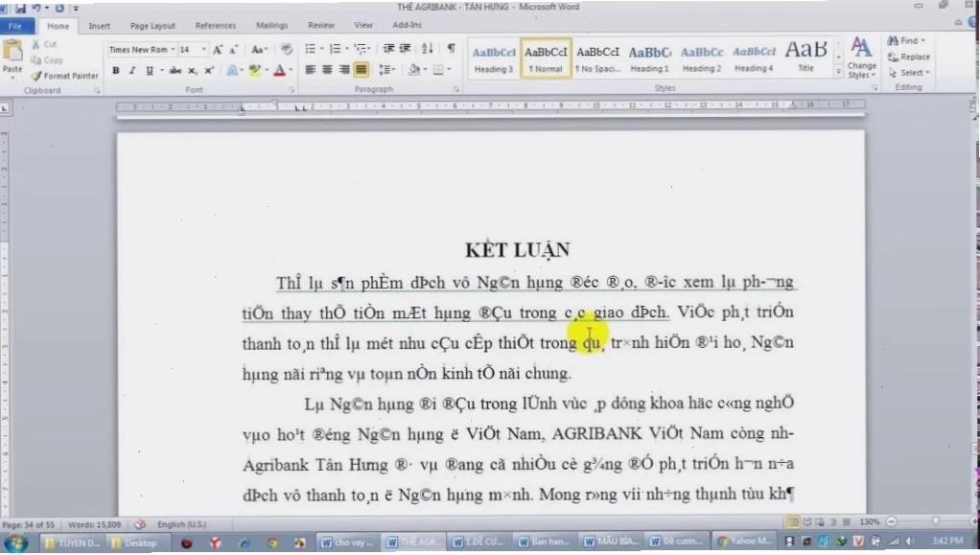
Task: Switch to Mailings tab
Action: [272, 26]
